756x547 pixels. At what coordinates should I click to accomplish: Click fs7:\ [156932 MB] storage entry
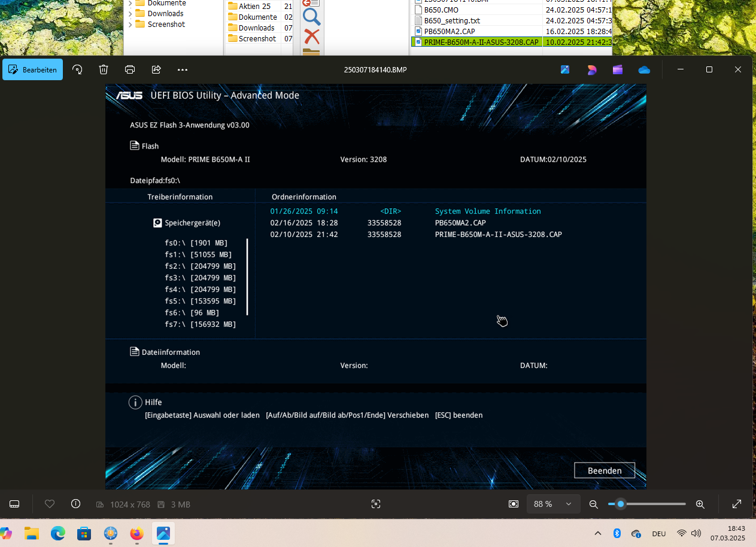[x=201, y=324]
